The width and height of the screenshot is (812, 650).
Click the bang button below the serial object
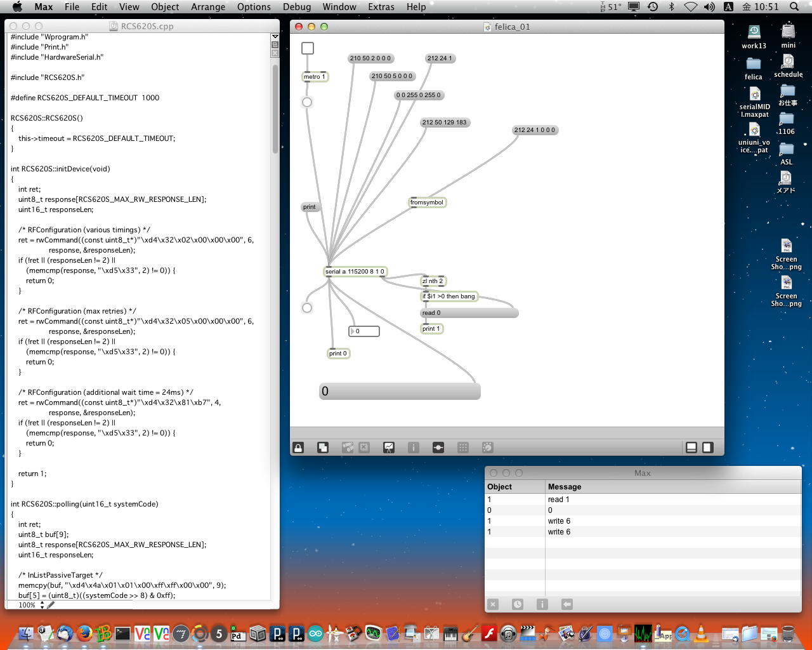point(307,308)
